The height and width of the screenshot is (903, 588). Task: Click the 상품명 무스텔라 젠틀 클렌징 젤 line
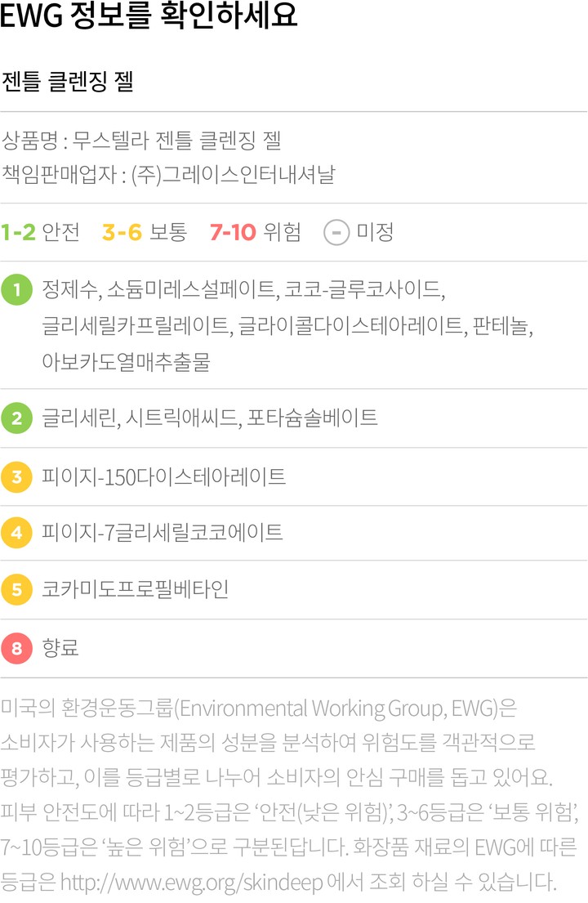(x=142, y=140)
